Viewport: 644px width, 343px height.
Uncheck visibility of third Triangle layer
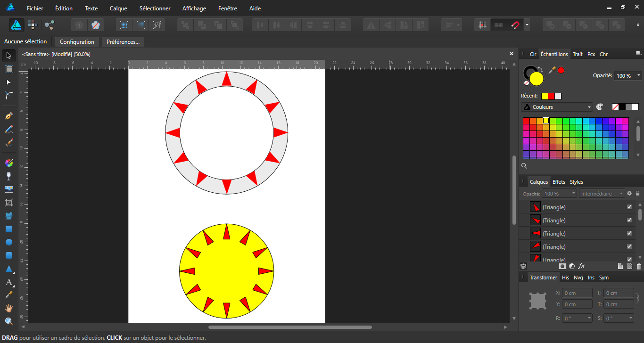(x=629, y=233)
